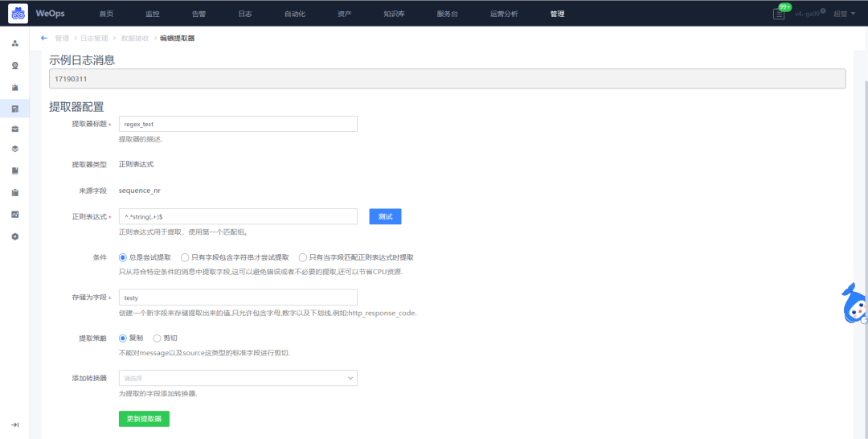This screenshot has height=439, width=868.
Task: Click the sequence_nr source field value
Action: click(x=140, y=191)
